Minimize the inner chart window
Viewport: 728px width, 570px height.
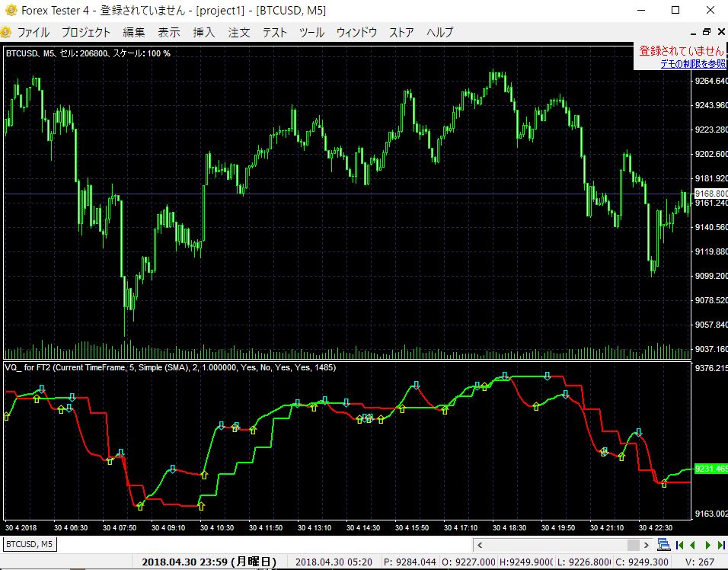tap(693, 33)
